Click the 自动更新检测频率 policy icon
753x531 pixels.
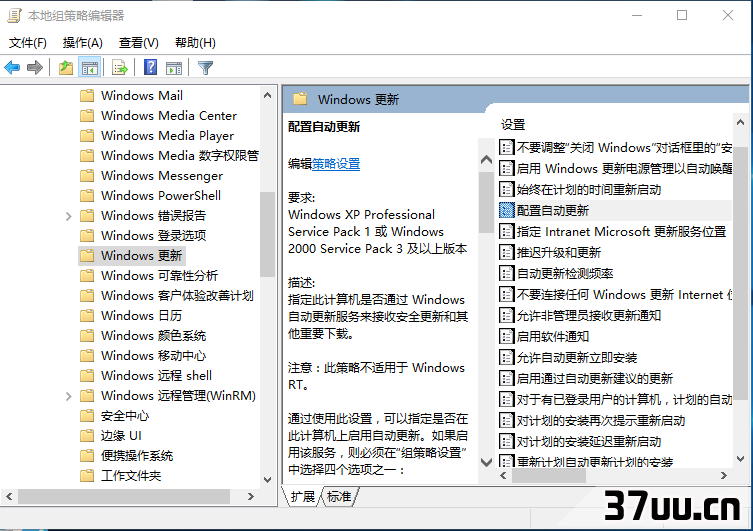click(x=506, y=273)
